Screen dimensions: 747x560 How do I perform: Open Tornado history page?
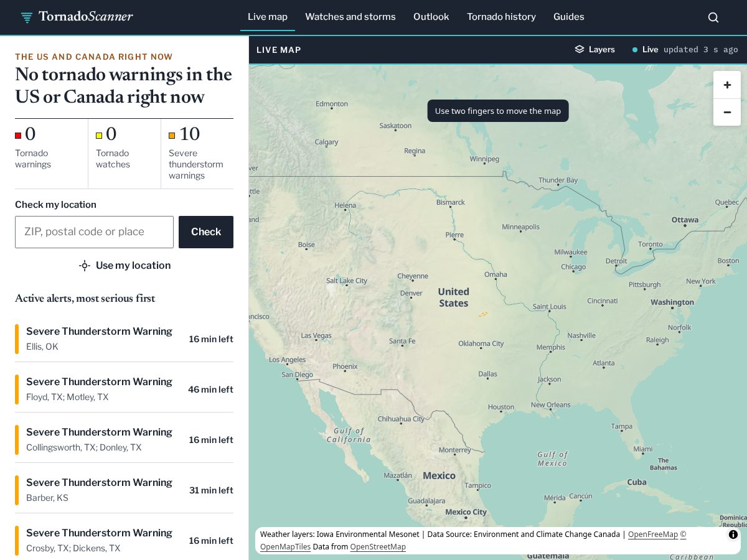[501, 17]
